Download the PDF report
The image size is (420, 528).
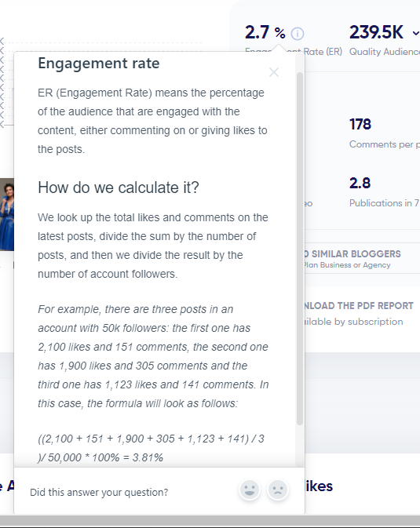pos(359,305)
